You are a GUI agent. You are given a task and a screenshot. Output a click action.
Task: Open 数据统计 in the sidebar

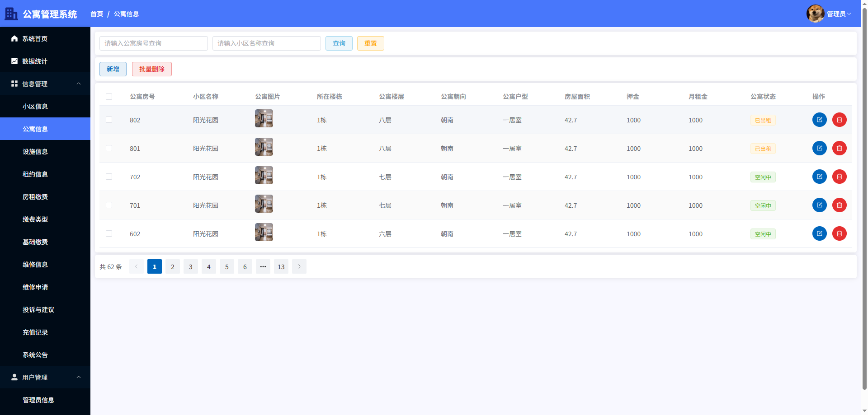coord(45,61)
